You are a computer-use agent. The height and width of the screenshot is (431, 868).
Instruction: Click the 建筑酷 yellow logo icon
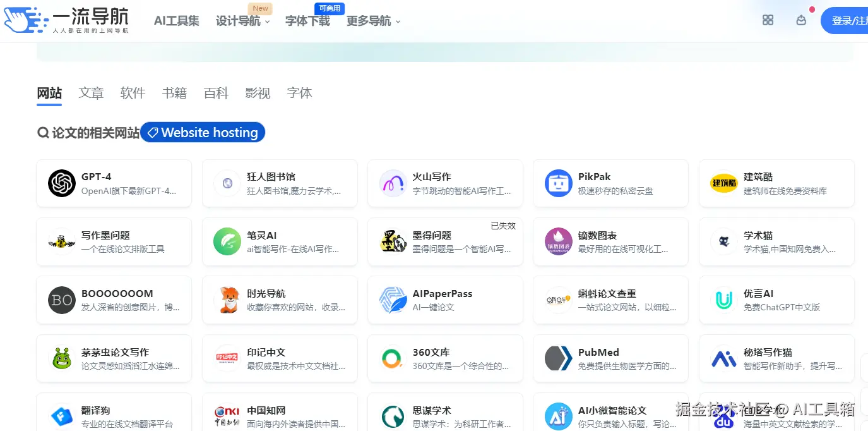[724, 183]
